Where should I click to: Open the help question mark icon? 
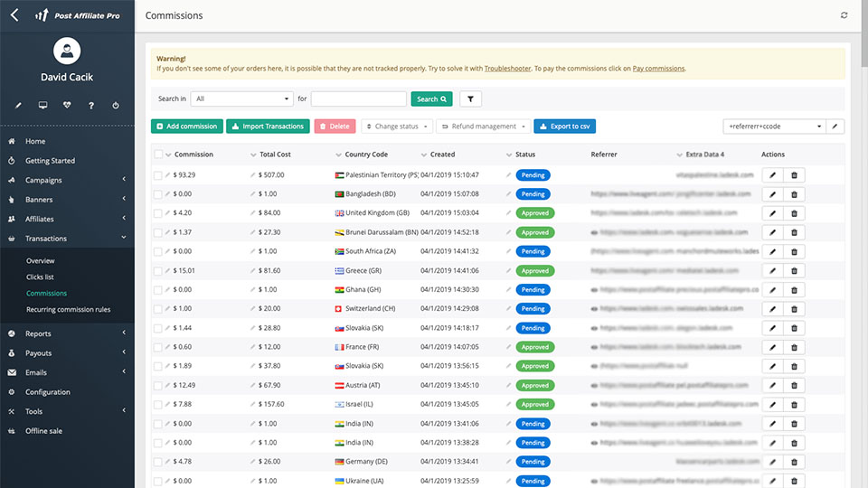click(x=91, y=106)
